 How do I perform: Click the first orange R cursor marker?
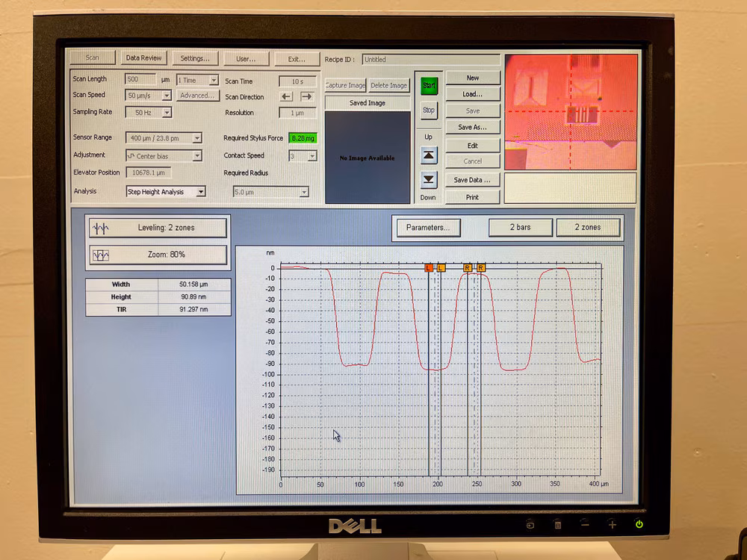468,268
